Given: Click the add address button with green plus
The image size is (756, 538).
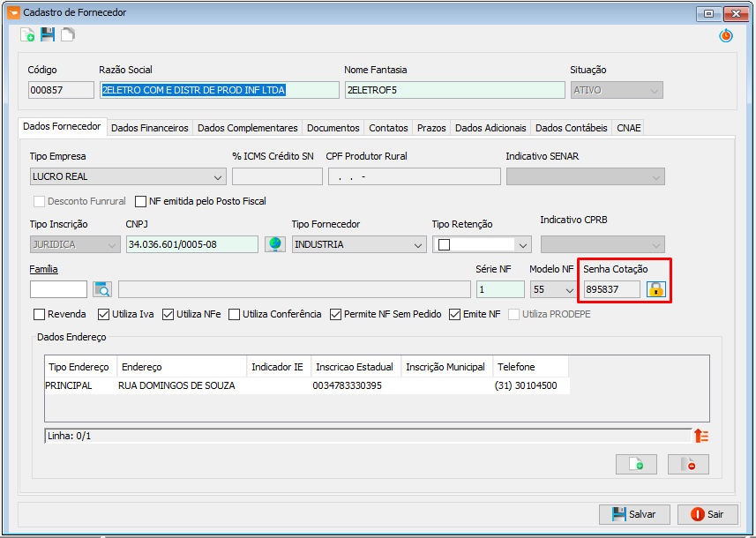Looking at the screenshot, I should point(636,464).
